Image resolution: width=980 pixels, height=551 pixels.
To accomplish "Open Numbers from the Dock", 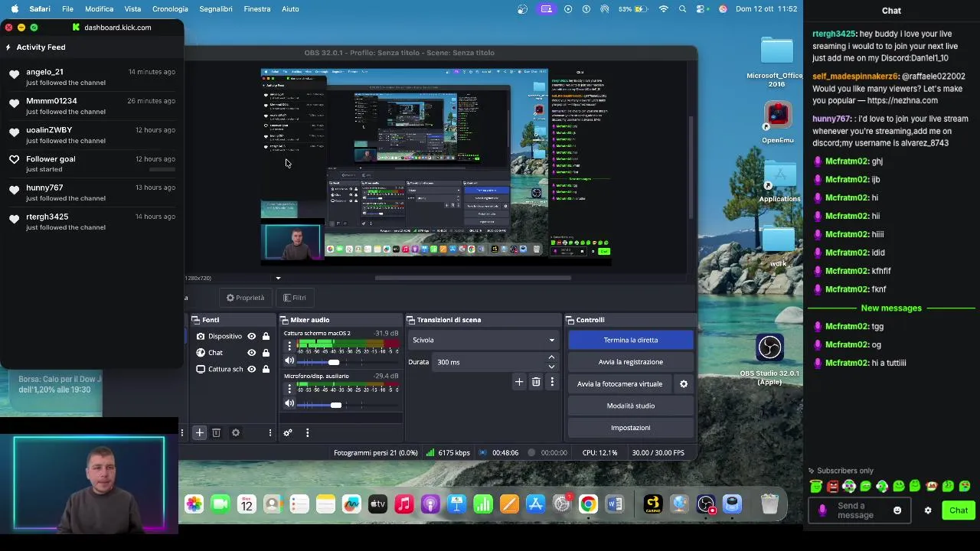I will click(x=482, y=504).
